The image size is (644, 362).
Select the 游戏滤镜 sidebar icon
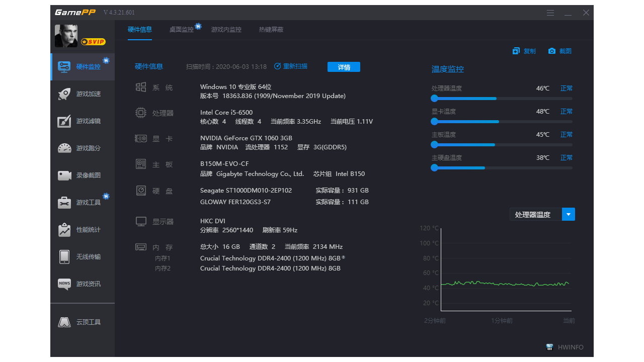coord(64,121)
